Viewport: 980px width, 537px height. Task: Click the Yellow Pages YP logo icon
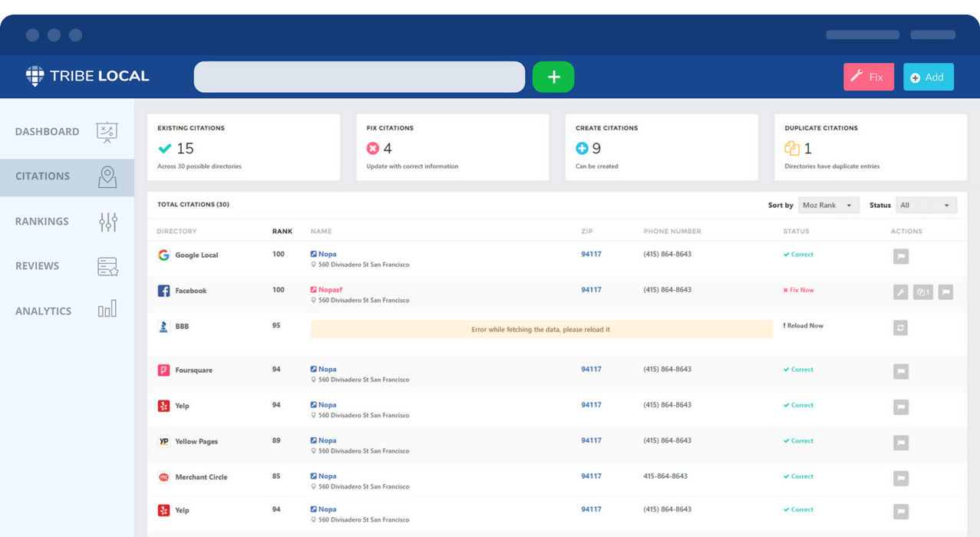click(x=163, y=441)
